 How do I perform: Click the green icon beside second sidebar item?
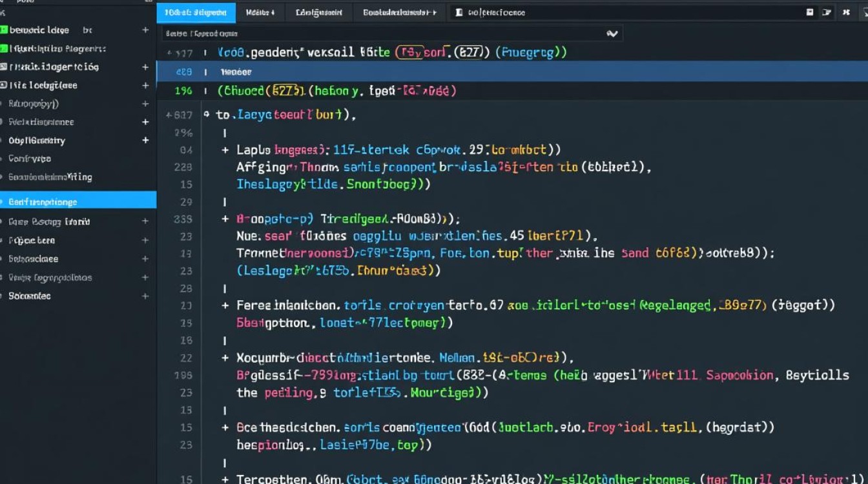point(4,48)
